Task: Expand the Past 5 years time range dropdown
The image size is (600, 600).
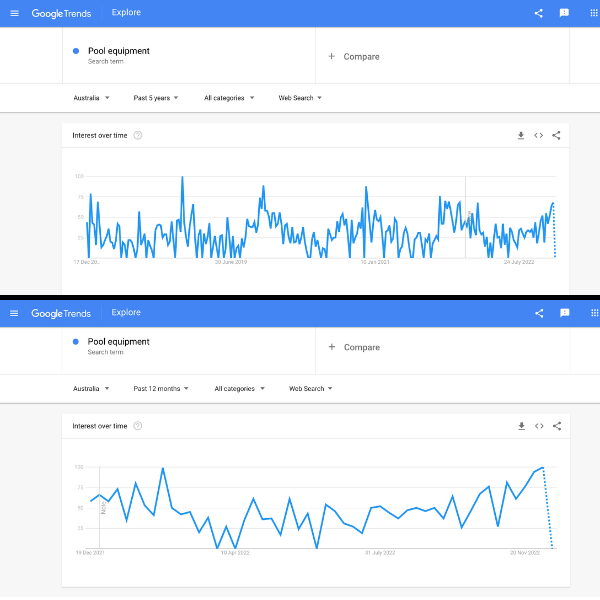Action: [155, 98]
